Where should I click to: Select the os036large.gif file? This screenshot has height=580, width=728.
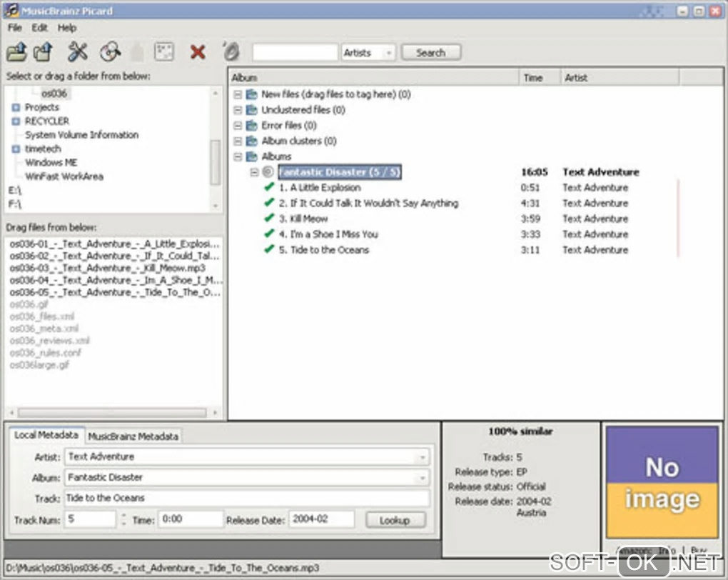39,365
